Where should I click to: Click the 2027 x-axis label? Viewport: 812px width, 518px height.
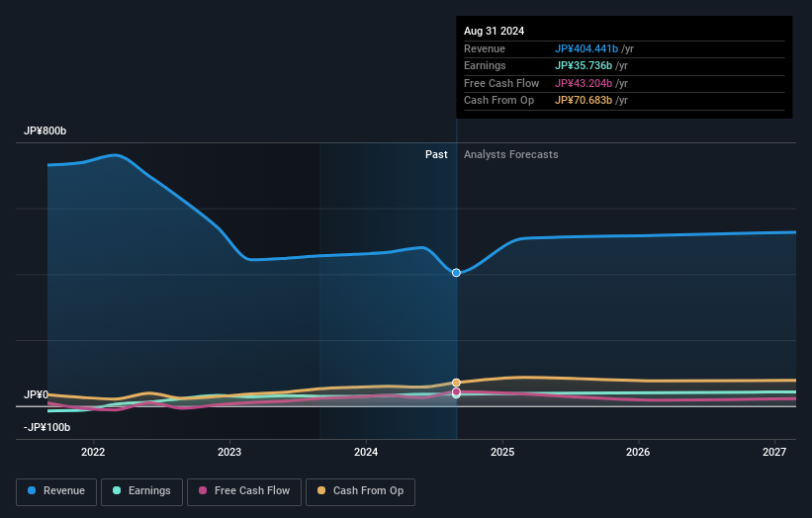(x=774, y=452)
